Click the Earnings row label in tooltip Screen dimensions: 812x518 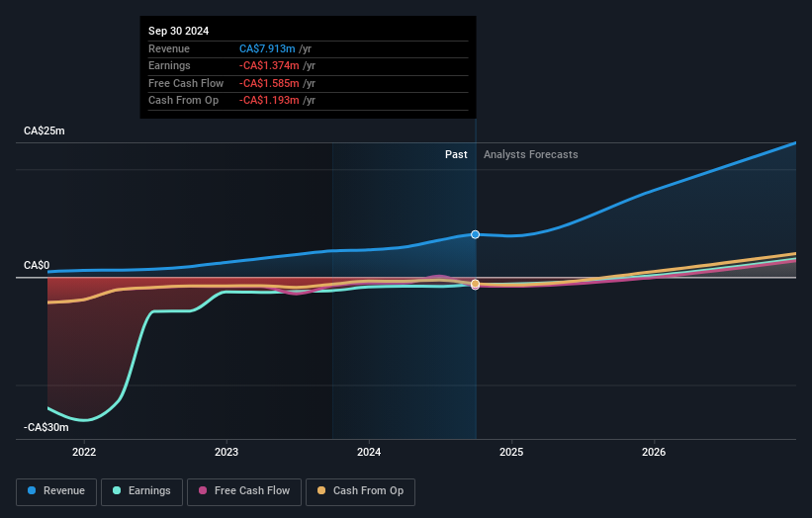coord(169,65)
